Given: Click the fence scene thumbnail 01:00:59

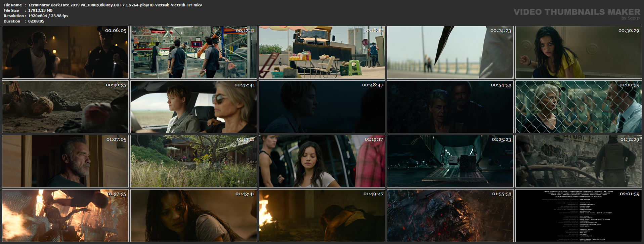Looking at the screenshot, I should click(579, 107).
